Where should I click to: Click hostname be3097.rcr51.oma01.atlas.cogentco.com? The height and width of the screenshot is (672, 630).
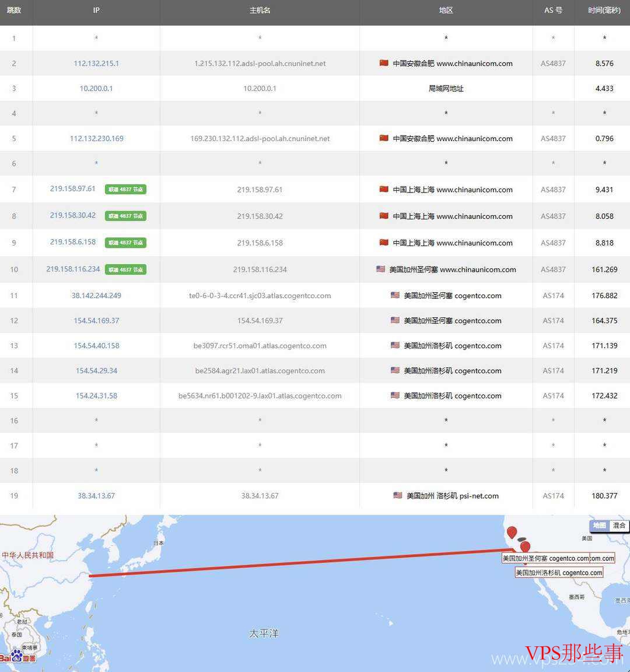[260, 345]
